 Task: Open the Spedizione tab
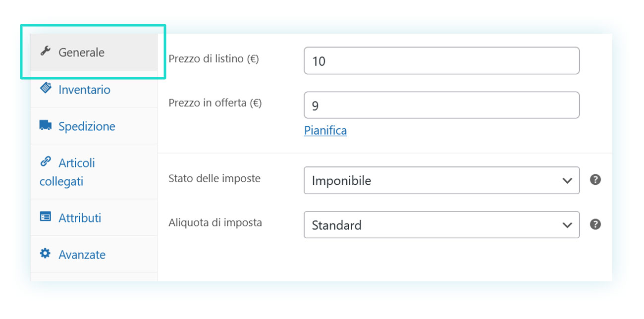[x=94, y=126]
